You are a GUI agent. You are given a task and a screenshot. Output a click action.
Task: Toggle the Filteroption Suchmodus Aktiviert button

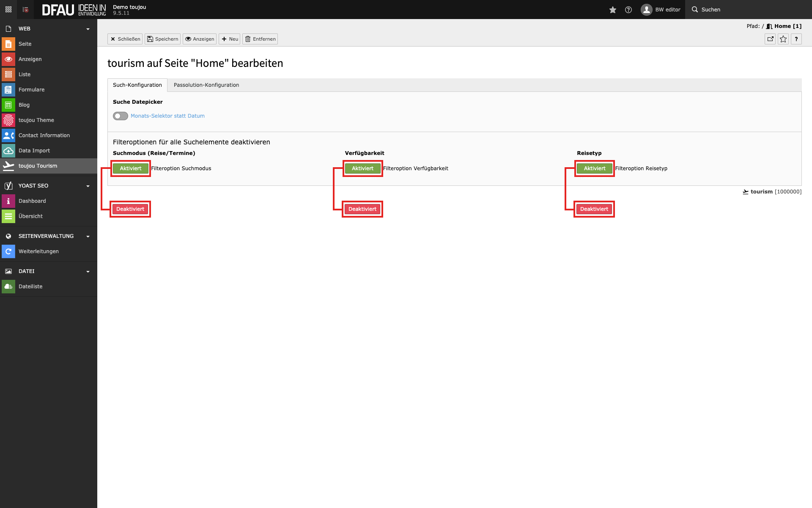pyautogui.click(x=130, y=168)
